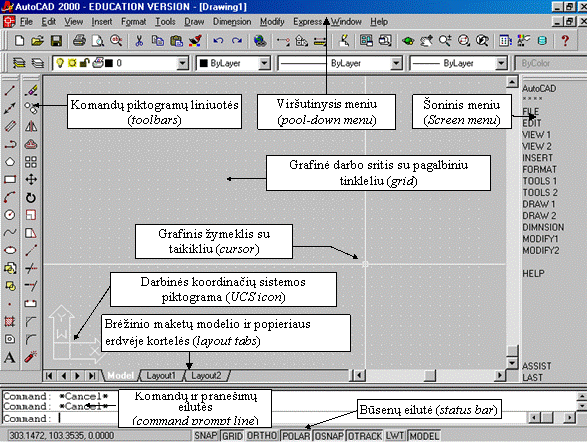Click the Match Properties brush icon
The height and width of the screenshot is (442, 587).
[195, 40]
